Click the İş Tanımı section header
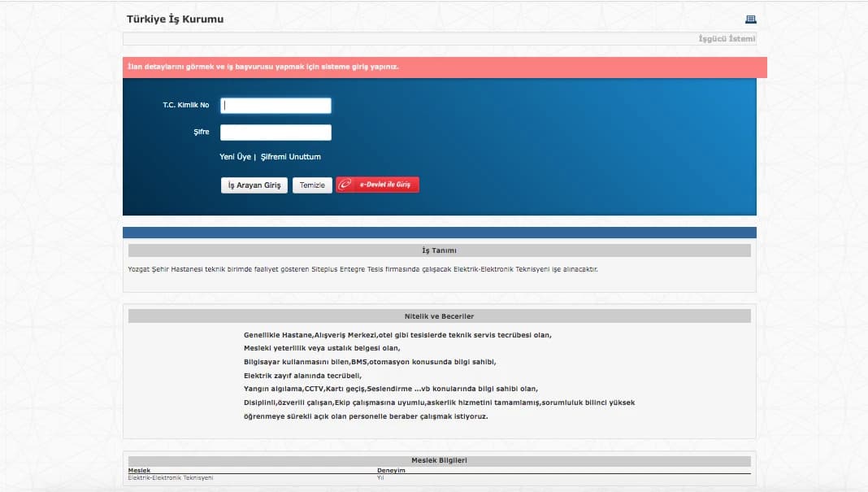868x492 pixels. pos(440,250)
